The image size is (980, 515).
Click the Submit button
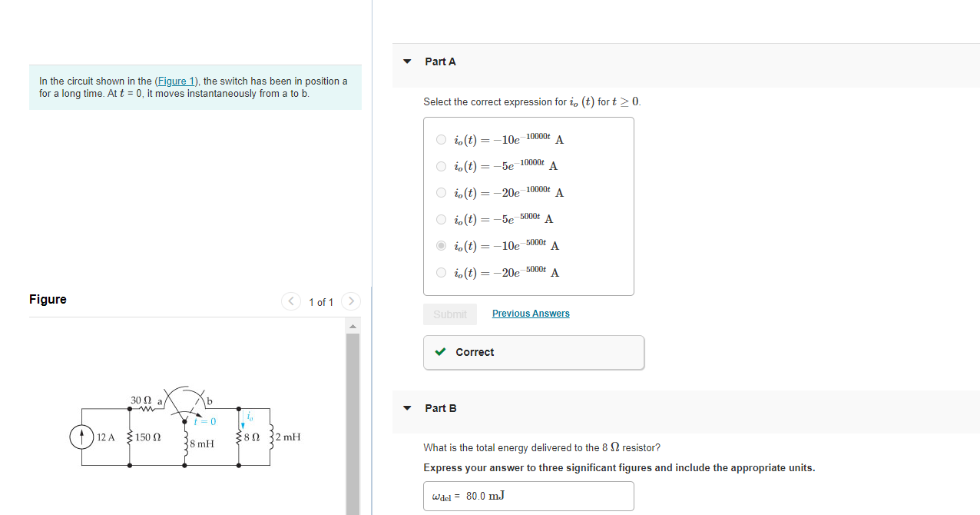tap(449, 313)
